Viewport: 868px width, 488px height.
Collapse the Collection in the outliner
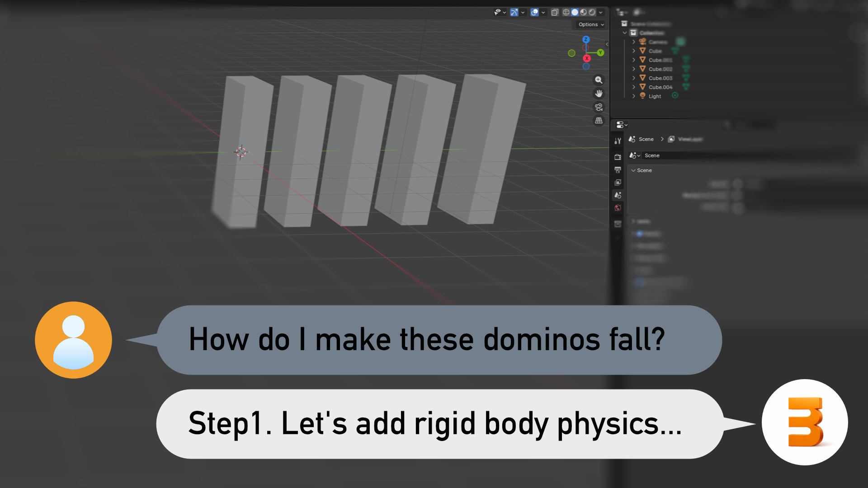(625, 33)
